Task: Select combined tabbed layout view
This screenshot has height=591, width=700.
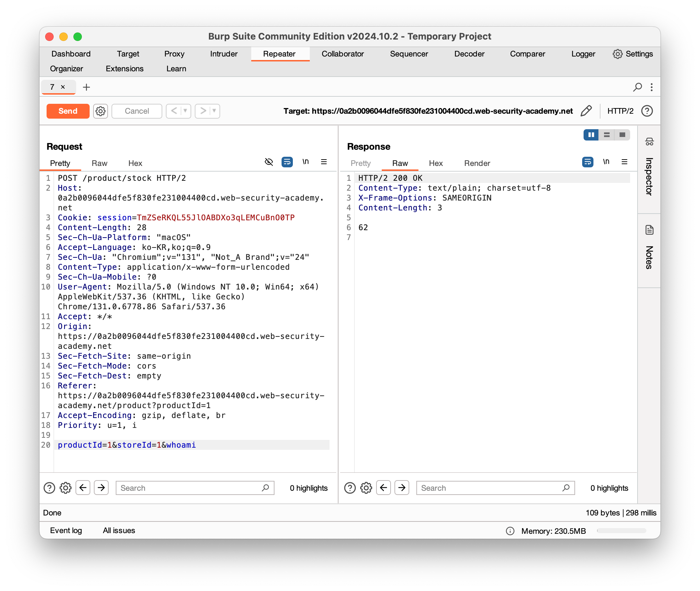Action: click(x=622, y=135)
